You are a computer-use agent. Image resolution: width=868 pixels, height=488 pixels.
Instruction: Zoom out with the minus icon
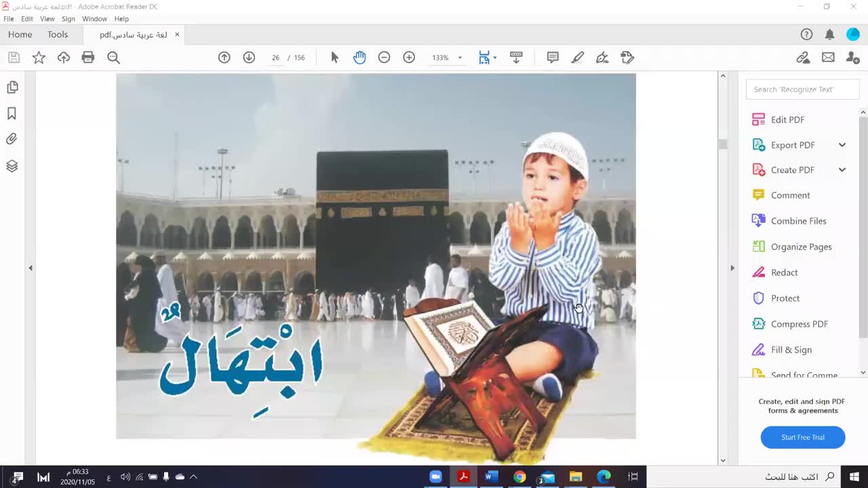click(x=384, y=58)
